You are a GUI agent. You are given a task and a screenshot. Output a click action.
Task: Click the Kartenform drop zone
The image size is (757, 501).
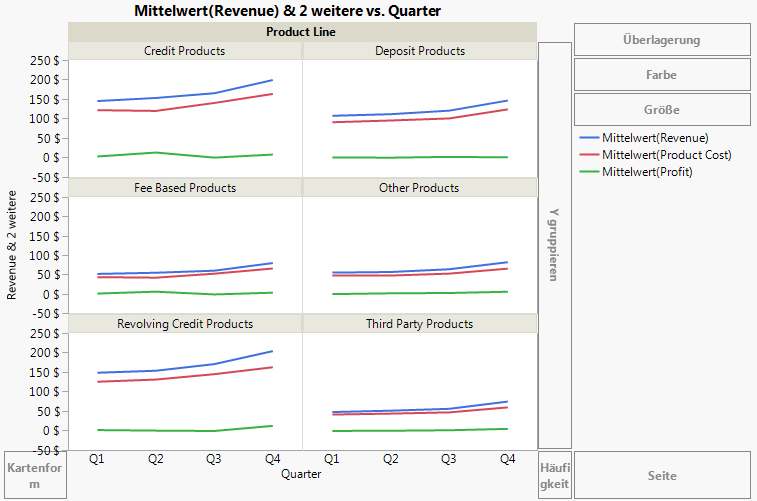35,476
